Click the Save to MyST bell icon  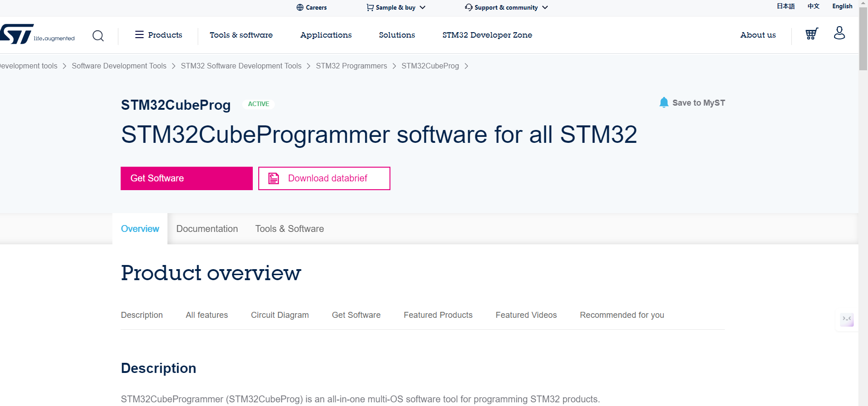(x=664, y=102)
